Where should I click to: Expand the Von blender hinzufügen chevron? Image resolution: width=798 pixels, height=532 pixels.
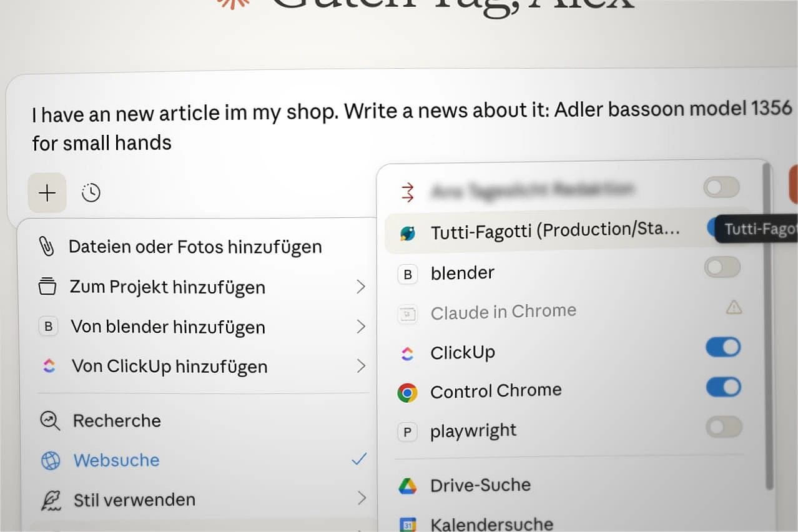point(360,327)
